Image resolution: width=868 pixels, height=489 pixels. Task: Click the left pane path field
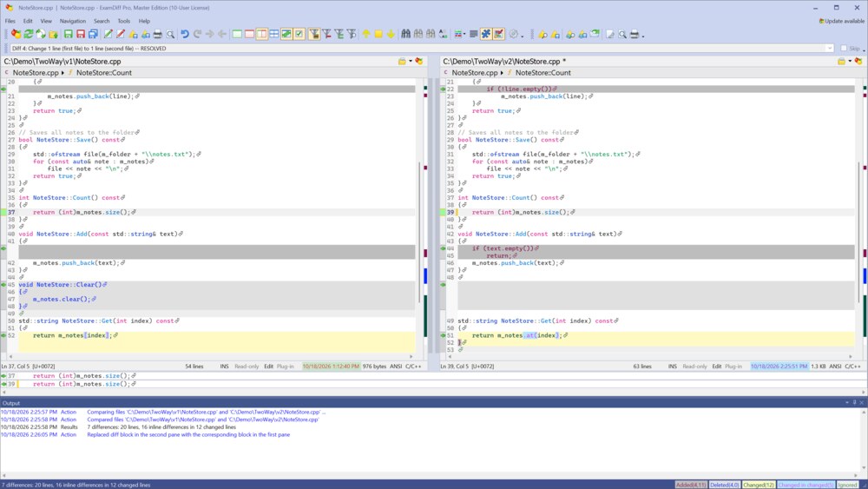(200, 62)
